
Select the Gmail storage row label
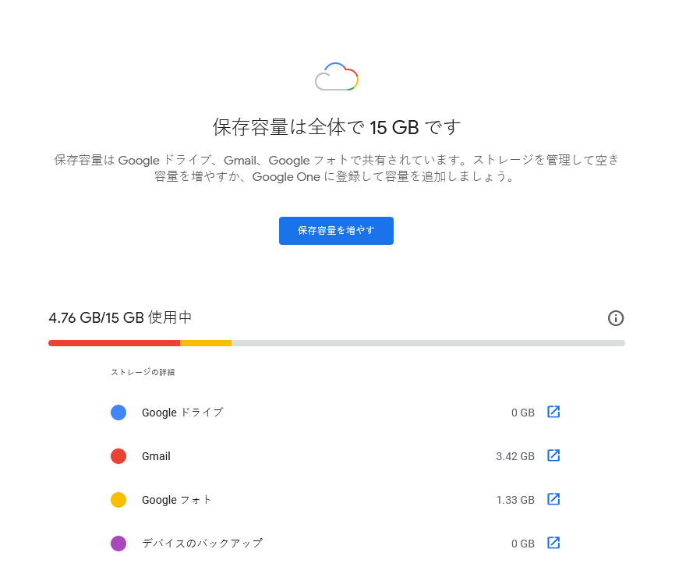pos(156,456)
